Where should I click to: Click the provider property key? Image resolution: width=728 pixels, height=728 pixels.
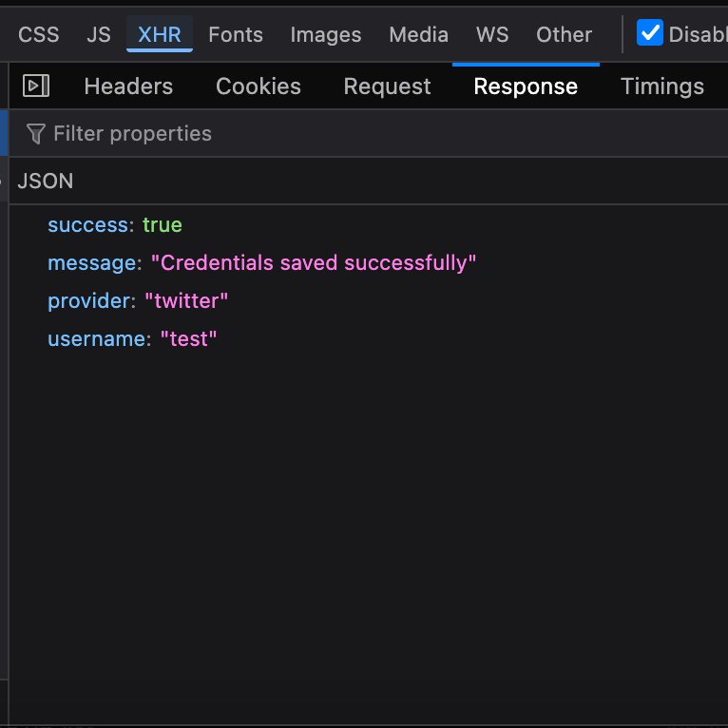[x=88, y=301]
